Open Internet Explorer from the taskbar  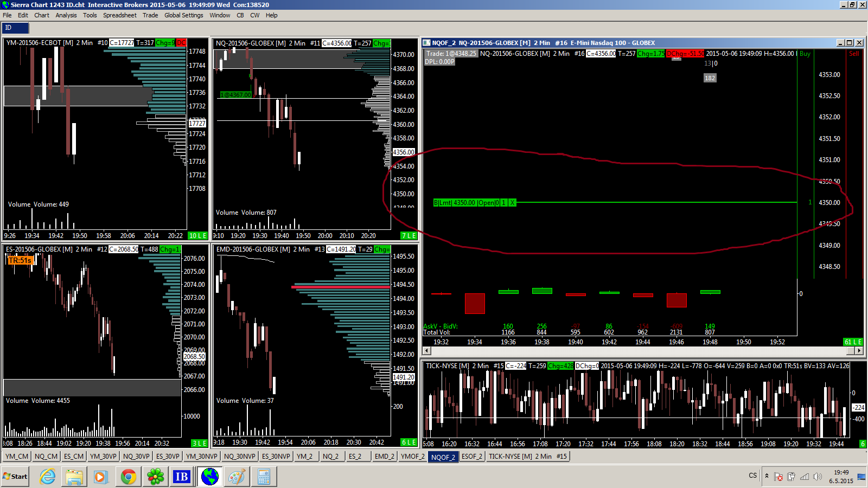(48, 477)
